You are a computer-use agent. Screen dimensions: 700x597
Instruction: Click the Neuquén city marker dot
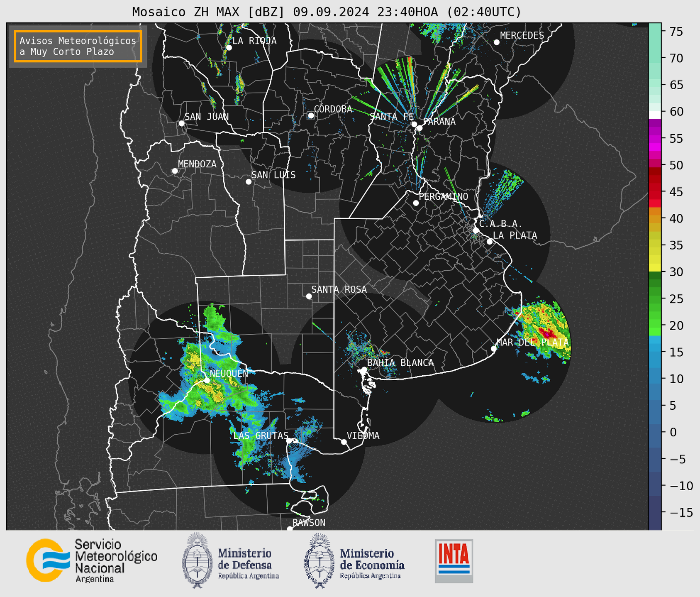click(207, 380)
